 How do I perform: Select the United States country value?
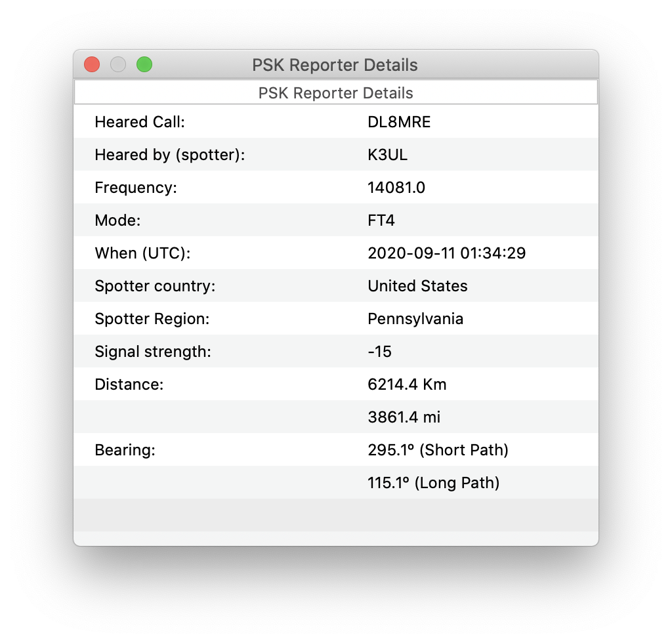pos(417,285)
